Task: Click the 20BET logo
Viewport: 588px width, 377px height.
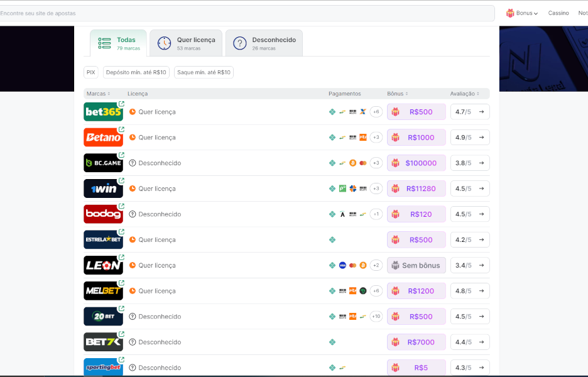Action: click(x=103, y=316)
